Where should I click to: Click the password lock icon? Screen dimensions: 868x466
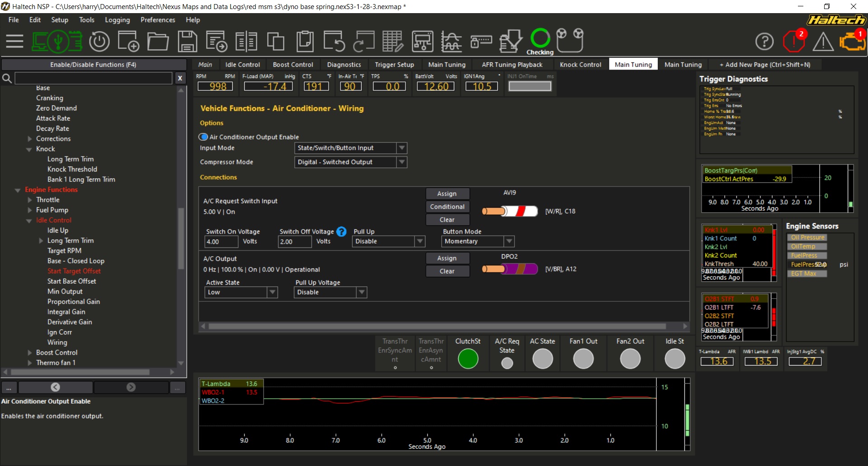tap(481, 41)
